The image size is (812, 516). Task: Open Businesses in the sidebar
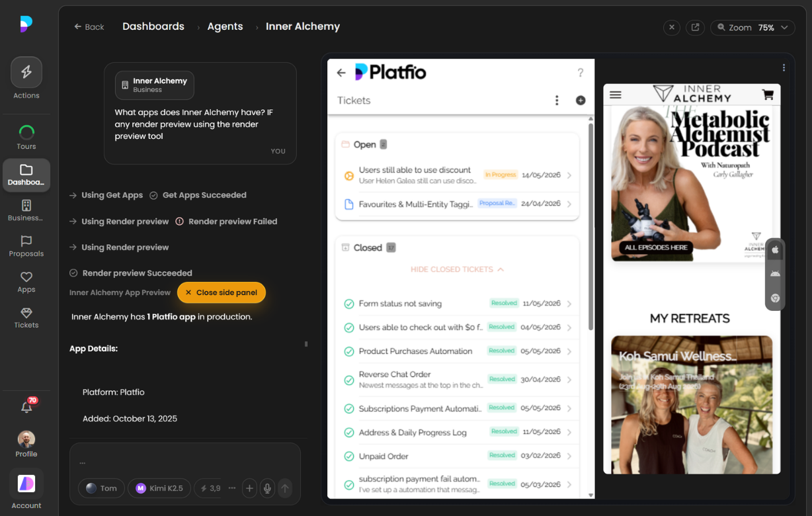tap(26, 210)
